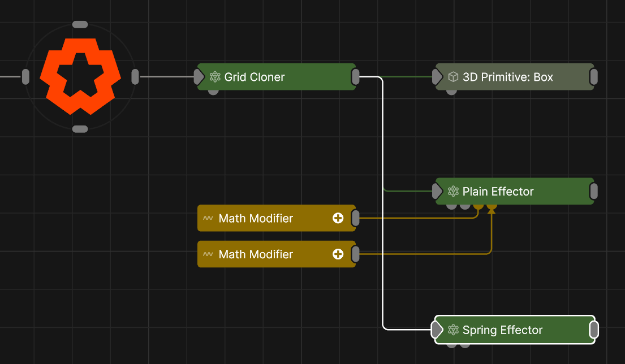Click the upper Math Modifier output port
This screenshot has height=364, width=625.
(x=356, y=218)
